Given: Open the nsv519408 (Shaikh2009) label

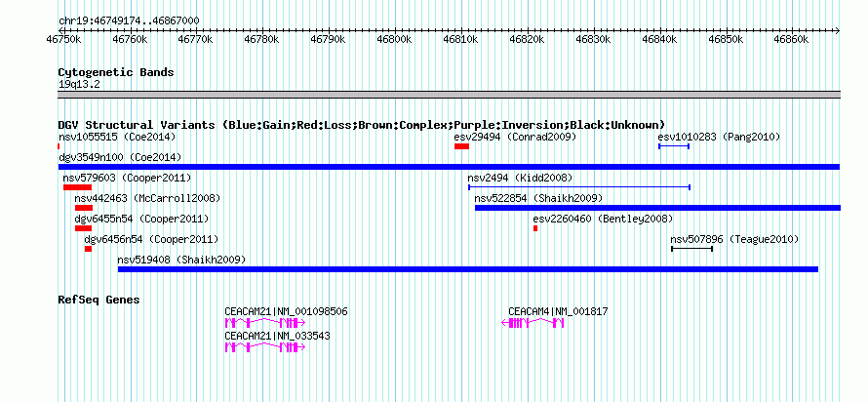Looking at the screenshot, I should [x=181, y=260].
